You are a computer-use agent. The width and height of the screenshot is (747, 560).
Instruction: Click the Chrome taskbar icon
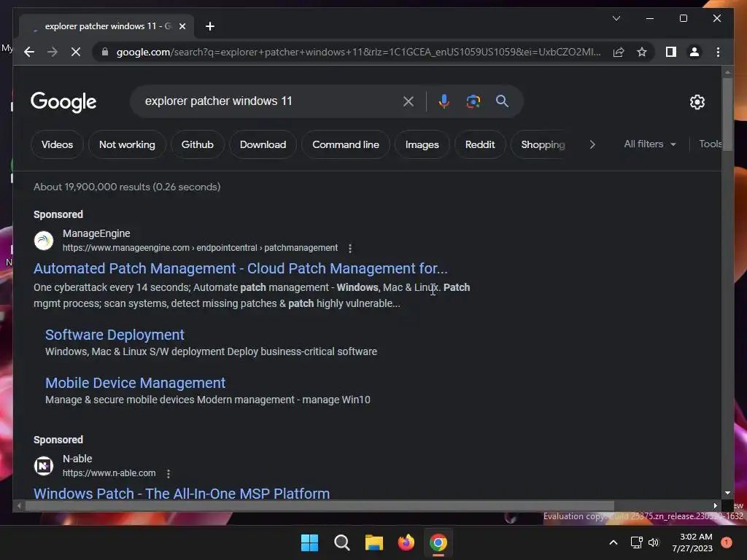tap(438, 542)
